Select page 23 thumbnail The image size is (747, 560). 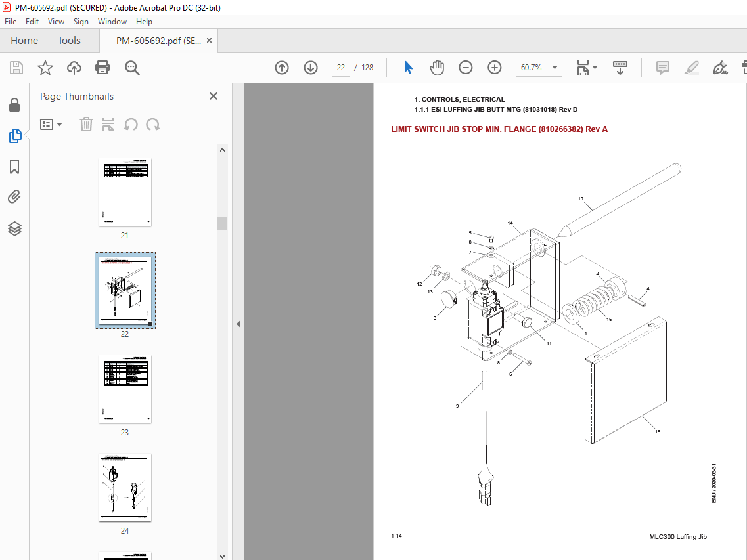point(125,389)
